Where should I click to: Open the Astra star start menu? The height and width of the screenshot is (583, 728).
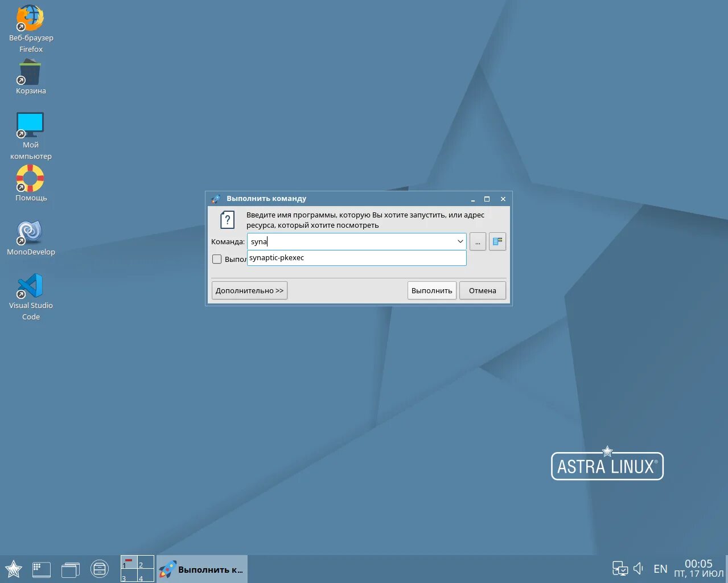(x=14, y=569)
